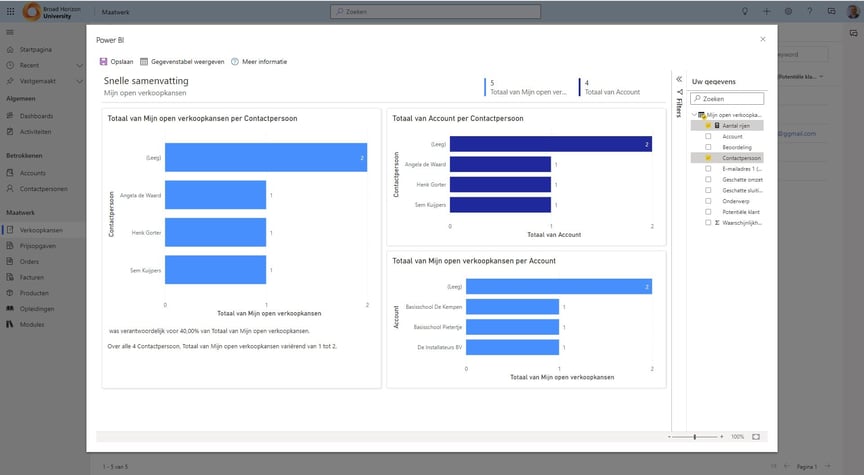864x475 pixels.
Task: Adjust the zoom slider handle
Action: pyautogui.click(x=695, y=436)
